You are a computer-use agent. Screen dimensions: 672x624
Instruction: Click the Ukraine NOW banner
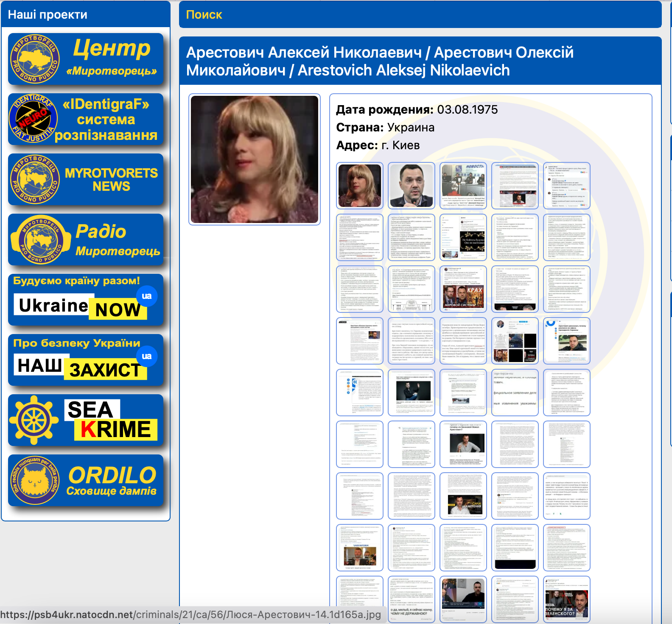pos(86,300)
